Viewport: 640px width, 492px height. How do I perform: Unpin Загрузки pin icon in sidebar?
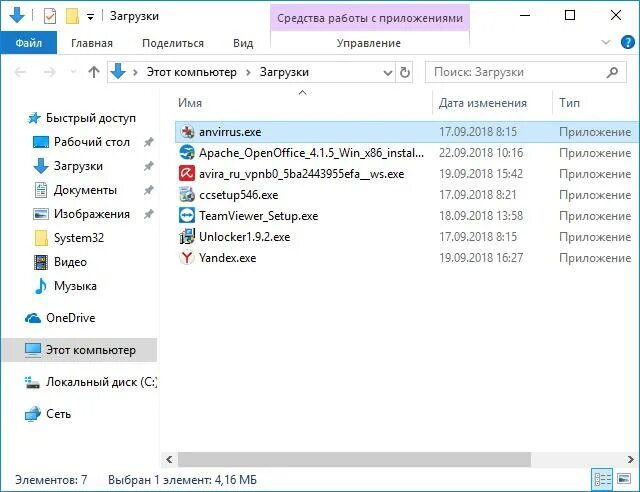pos(149,166)
